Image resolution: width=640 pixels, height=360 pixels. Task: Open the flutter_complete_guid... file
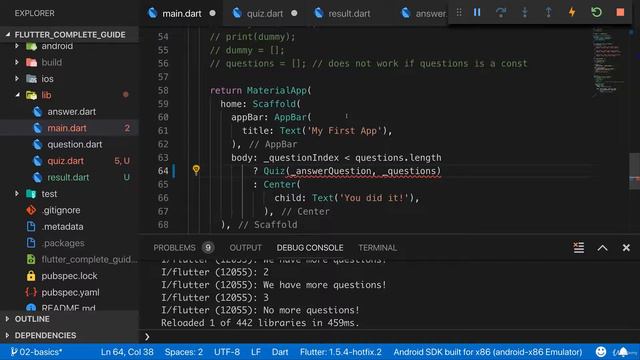click(69, 259)
